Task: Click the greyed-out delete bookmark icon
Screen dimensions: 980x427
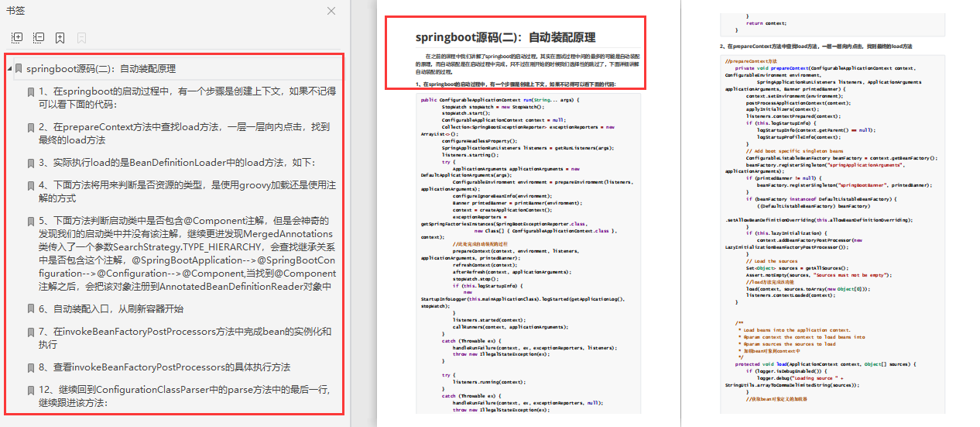Action: 81,37
